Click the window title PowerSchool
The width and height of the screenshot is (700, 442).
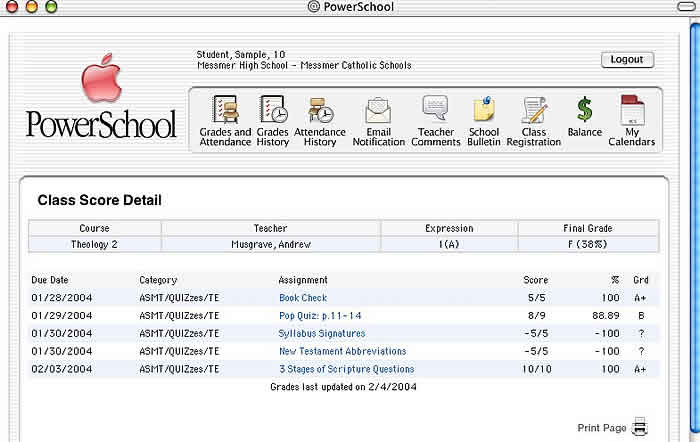point(358,7)
